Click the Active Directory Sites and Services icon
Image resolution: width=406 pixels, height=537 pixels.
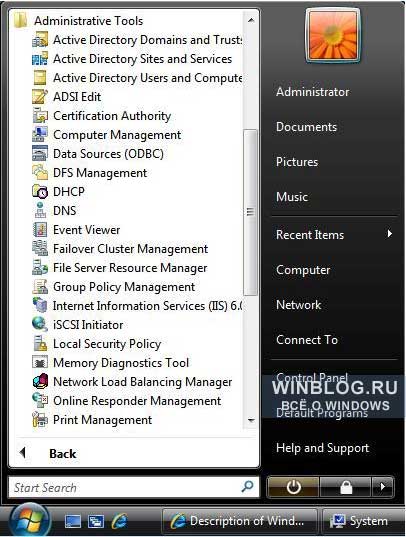pos(40,59)
